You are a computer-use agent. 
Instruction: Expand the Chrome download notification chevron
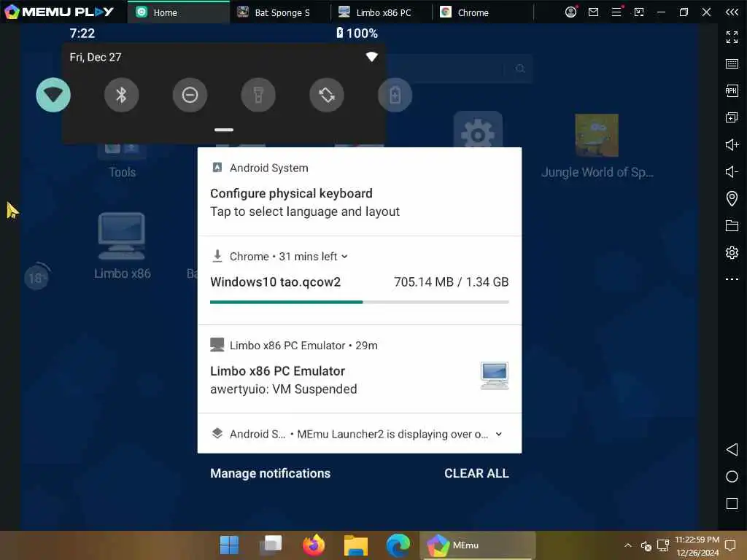[x=344, y=257]
